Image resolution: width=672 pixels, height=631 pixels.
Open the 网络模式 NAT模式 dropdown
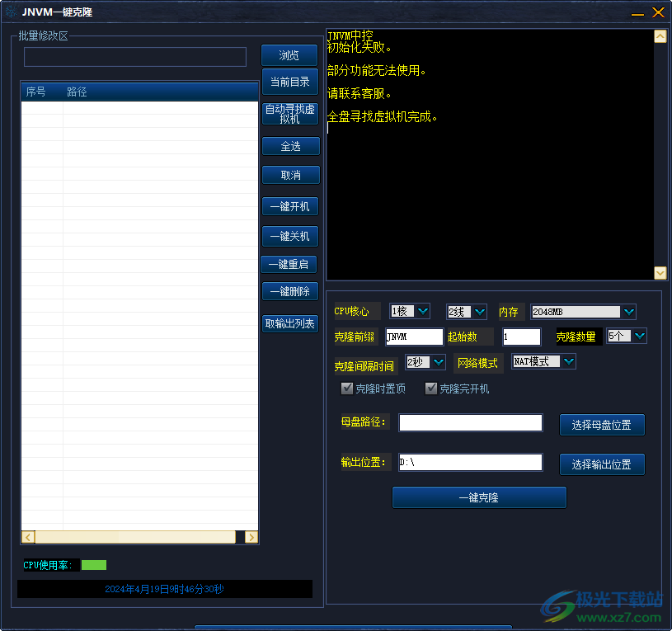coord(568,361)
